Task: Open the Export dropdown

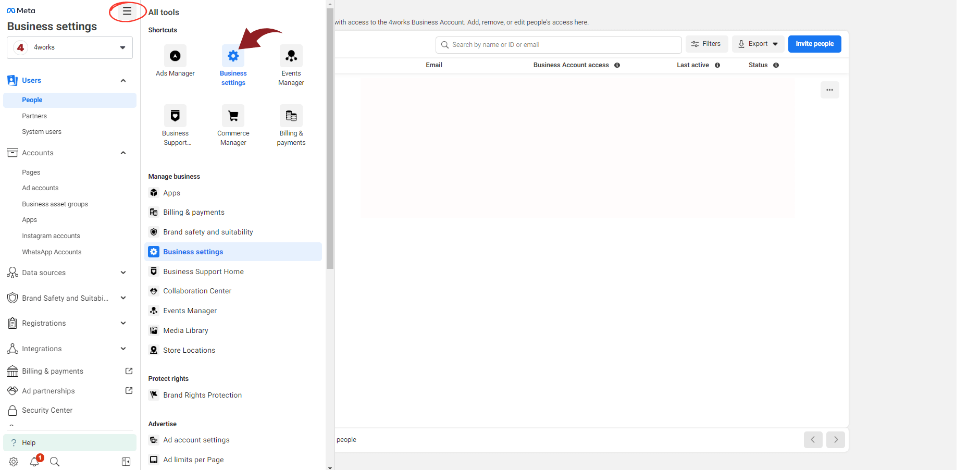Action: 758,44
